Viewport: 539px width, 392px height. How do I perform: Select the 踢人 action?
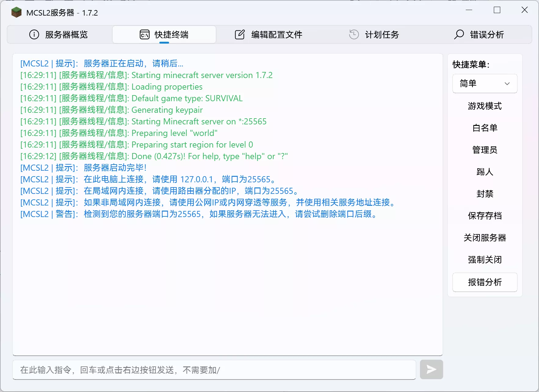point(485,172)
